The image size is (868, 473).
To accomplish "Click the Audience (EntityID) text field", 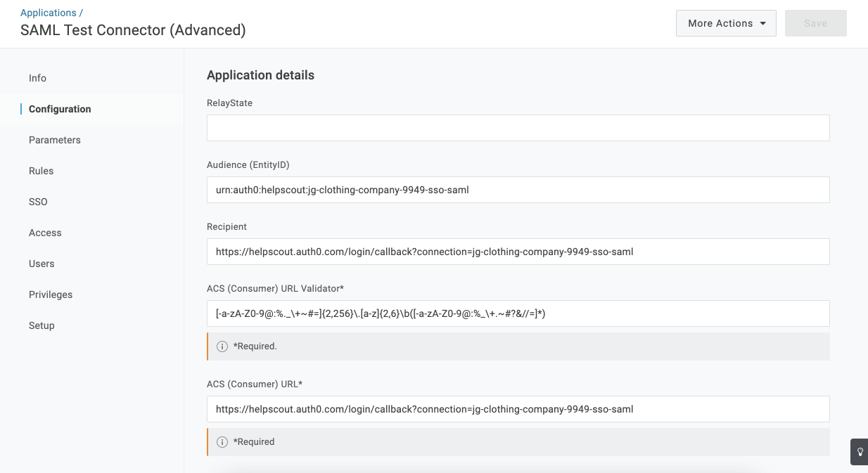I will pos(518,190).
